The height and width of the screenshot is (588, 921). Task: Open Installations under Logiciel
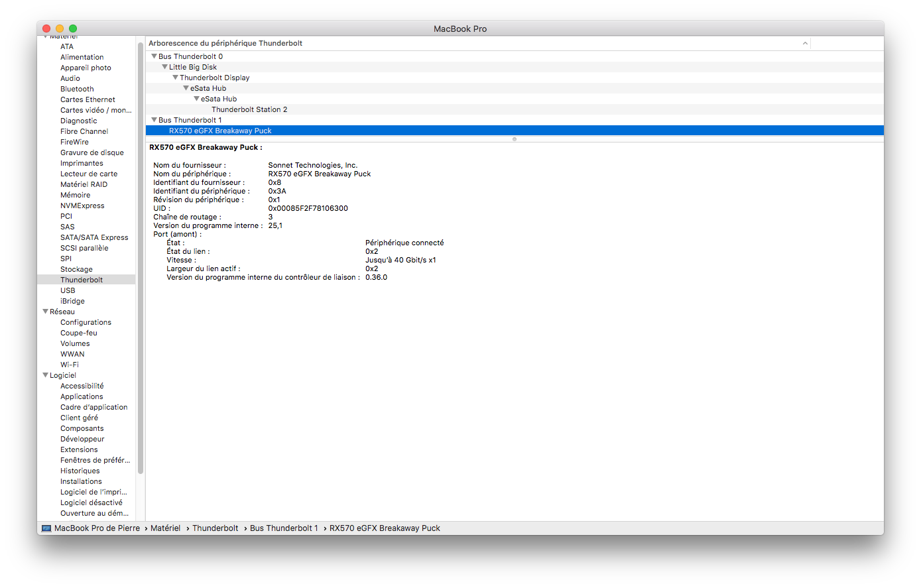coord(81,481)
